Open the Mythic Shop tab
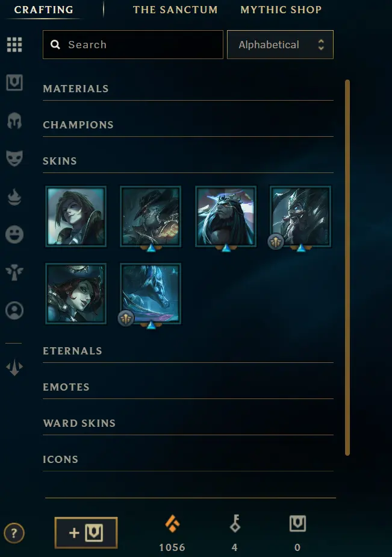The image size is (392, 557). point(281,10)
